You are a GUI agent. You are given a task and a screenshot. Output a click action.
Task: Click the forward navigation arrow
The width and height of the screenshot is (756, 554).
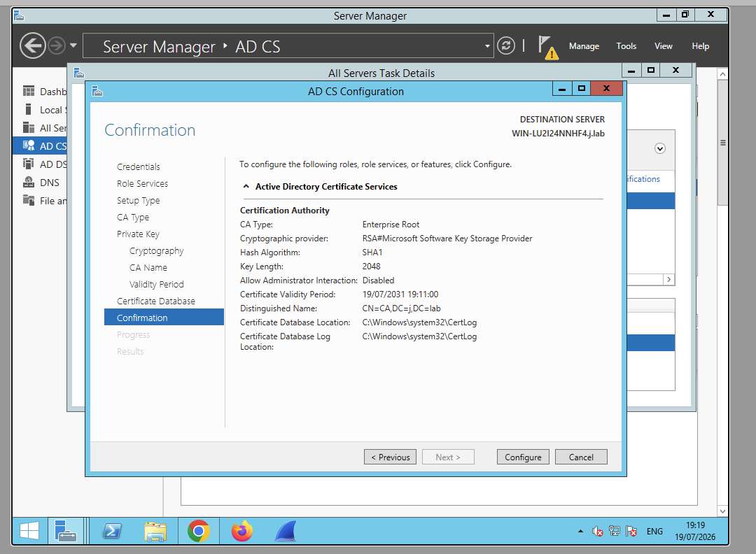click(57, 45)
